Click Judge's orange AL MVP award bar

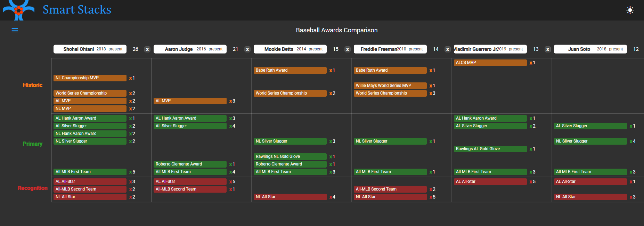click(190, 101)
